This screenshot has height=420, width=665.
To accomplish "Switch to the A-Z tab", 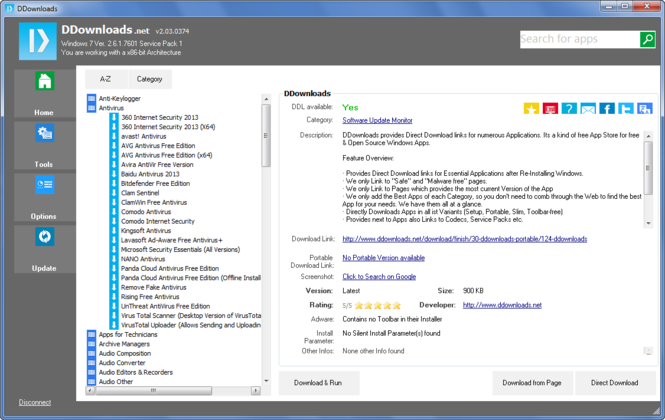I will (106, 79).
